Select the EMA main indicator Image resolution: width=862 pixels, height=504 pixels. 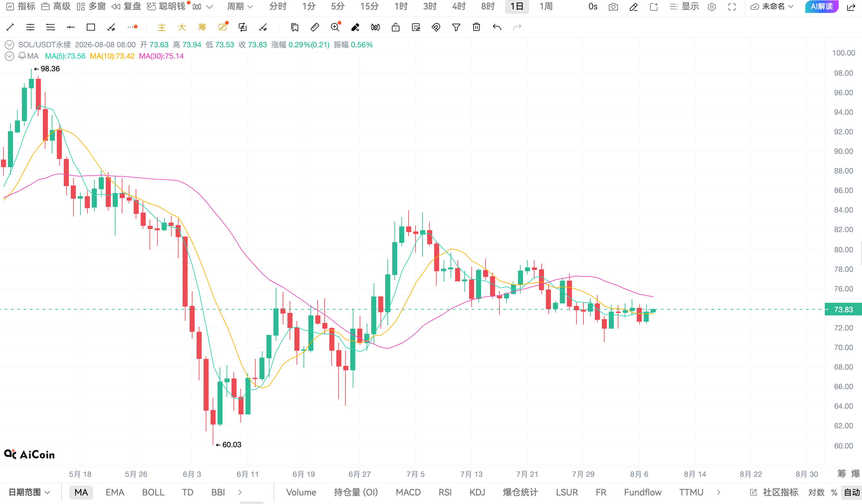click(115, 492)
